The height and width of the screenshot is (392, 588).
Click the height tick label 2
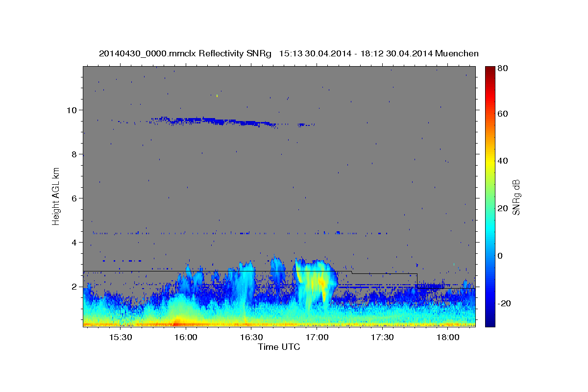(x=74, y=287)
